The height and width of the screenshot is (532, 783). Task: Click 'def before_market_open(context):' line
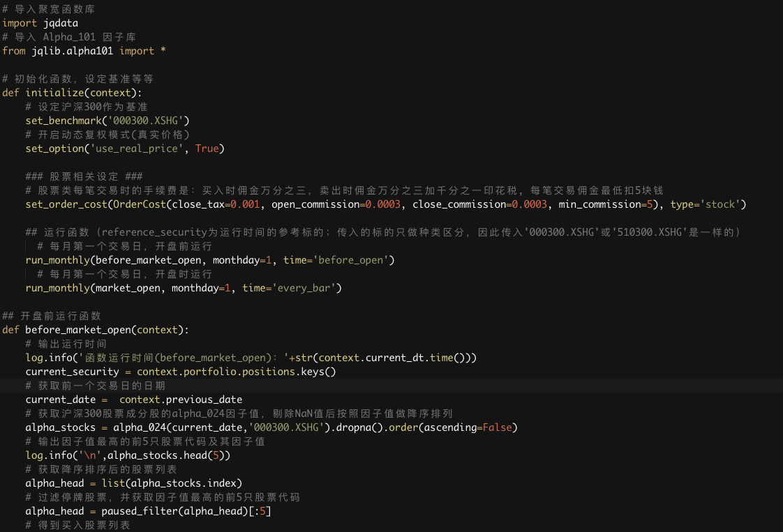coord(96,330)
